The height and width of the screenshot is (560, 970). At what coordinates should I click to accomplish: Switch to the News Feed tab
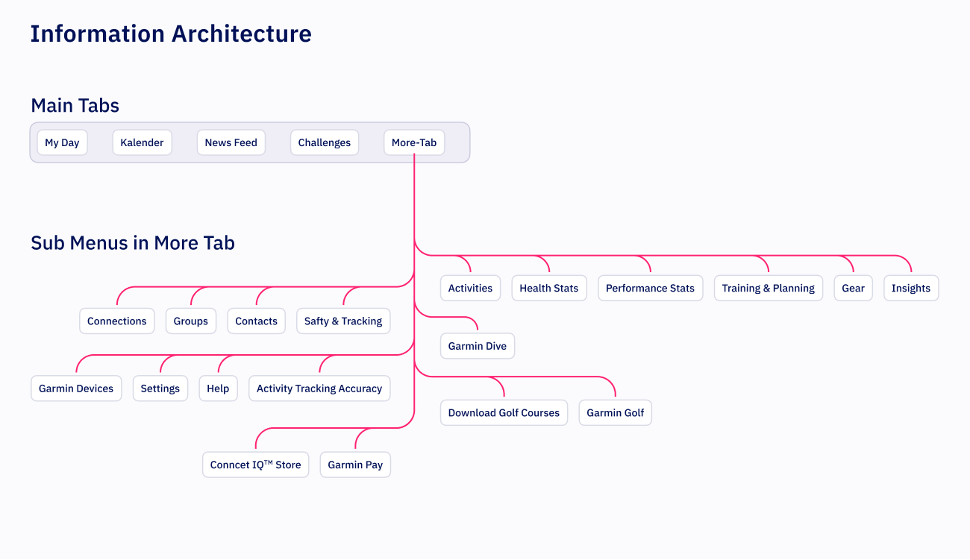[x=231, y=142]
